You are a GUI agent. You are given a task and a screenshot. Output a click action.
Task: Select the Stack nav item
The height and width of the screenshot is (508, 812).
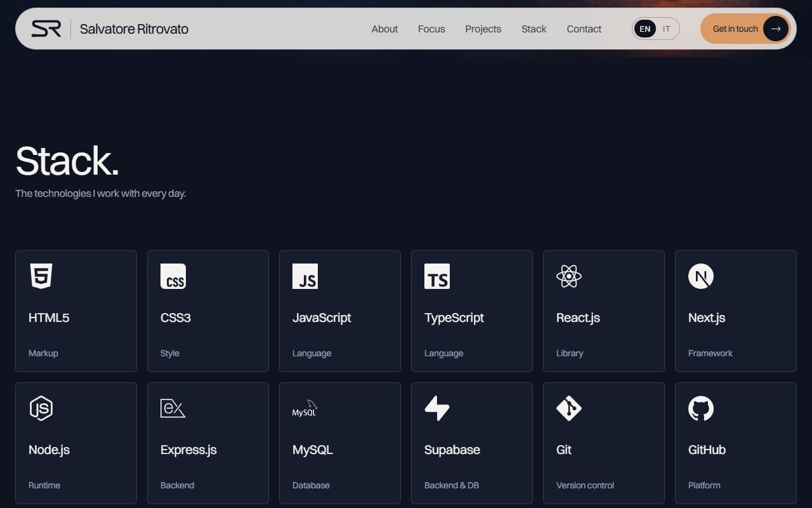click(534, 29)
